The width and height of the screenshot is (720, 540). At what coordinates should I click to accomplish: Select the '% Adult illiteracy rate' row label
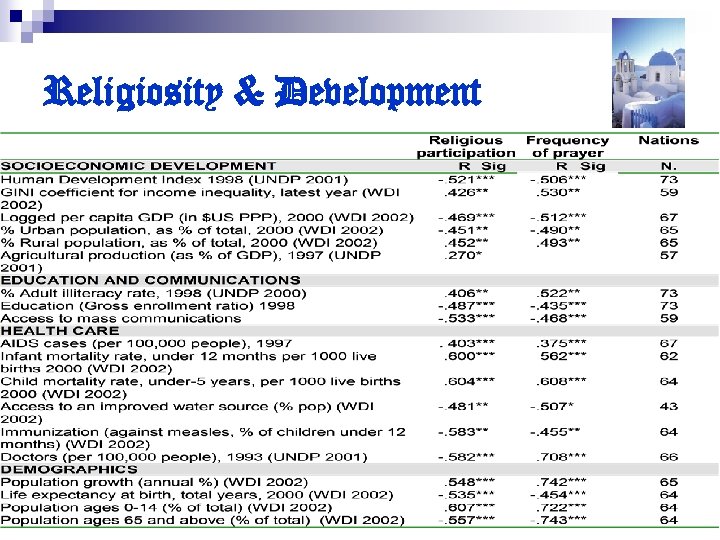point(153,293)
